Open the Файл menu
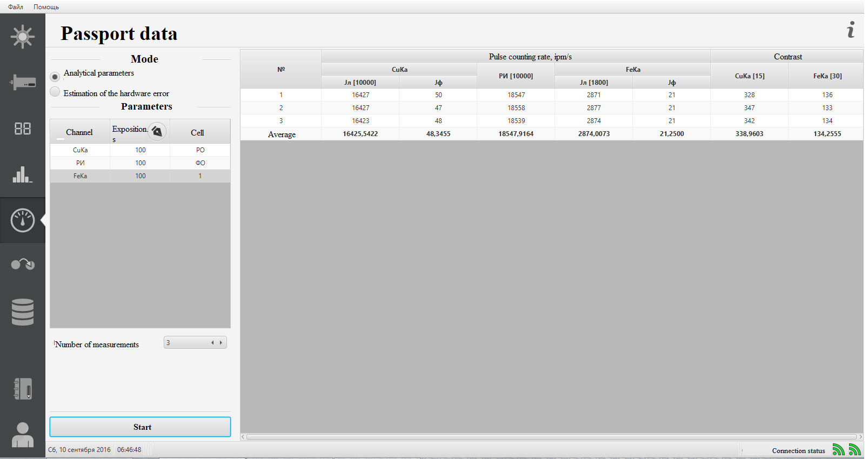Viewport: 868px width, 459px height. pos(16,7)
